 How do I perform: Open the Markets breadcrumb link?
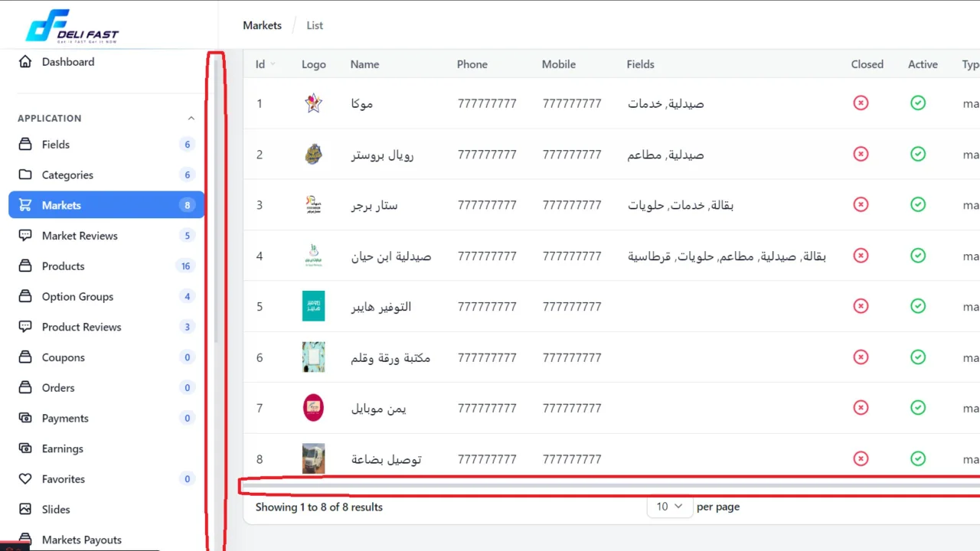coord(262,25)
